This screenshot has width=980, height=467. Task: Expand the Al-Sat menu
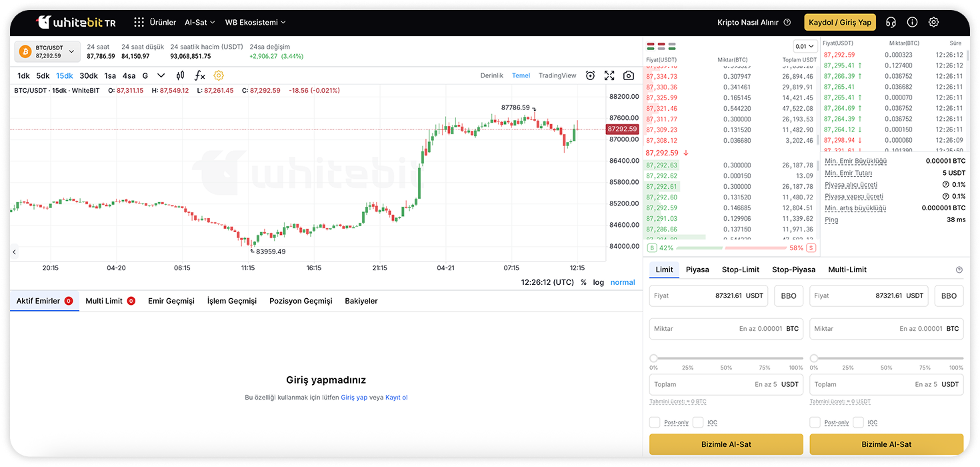pos(199,22)
